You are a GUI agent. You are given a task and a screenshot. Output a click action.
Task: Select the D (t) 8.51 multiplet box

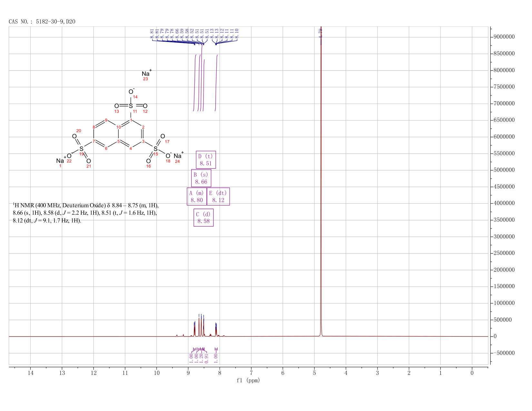coord(206,160)
